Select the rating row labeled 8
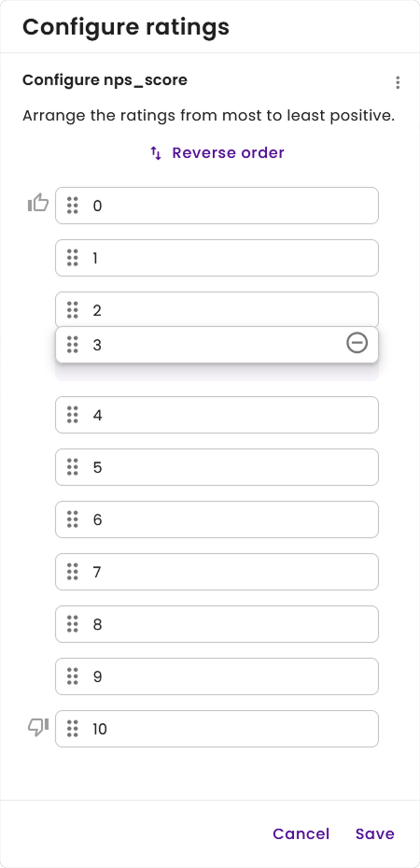Image resolution: width=420 pixels, height=868 pixels. click(217, 624)
